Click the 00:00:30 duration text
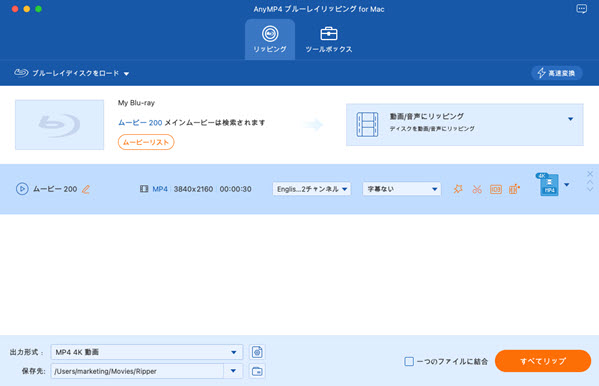This screenshot has width=599, height=386. click(235, 189)
